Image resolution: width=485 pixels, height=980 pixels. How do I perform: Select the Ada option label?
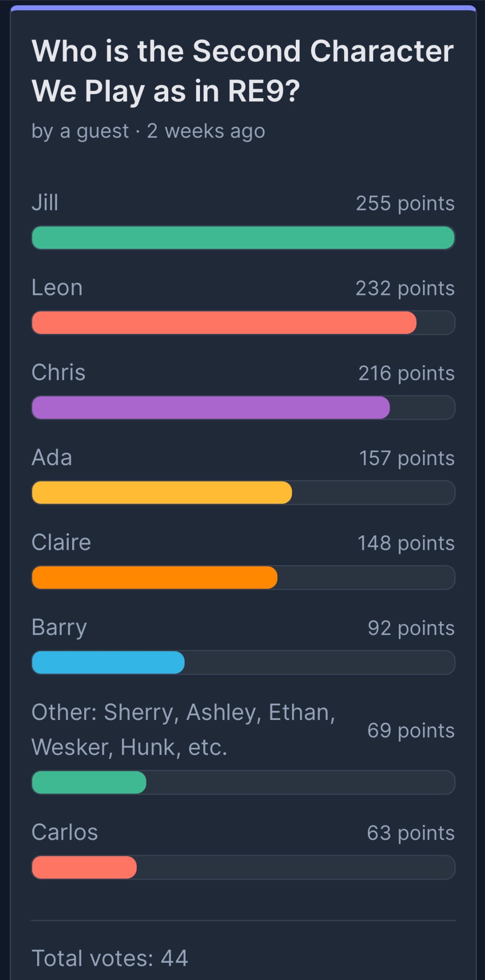pos(52,458)
